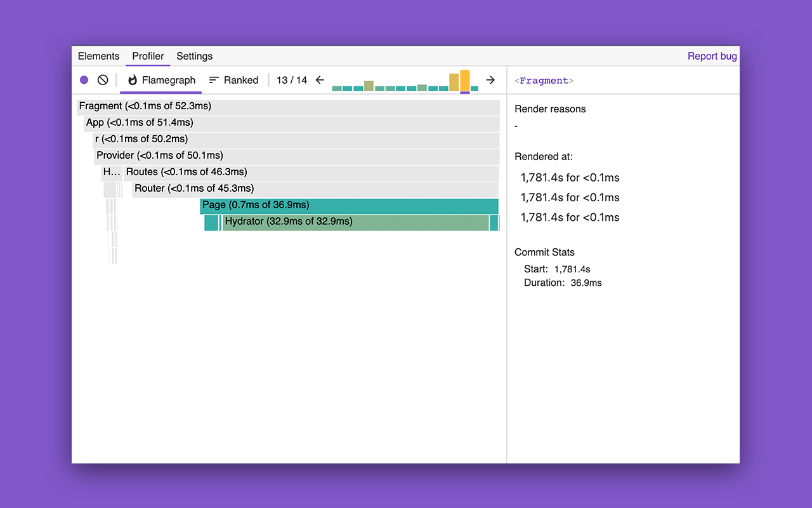Go to the previous commit with left arrow

point(319,80)
